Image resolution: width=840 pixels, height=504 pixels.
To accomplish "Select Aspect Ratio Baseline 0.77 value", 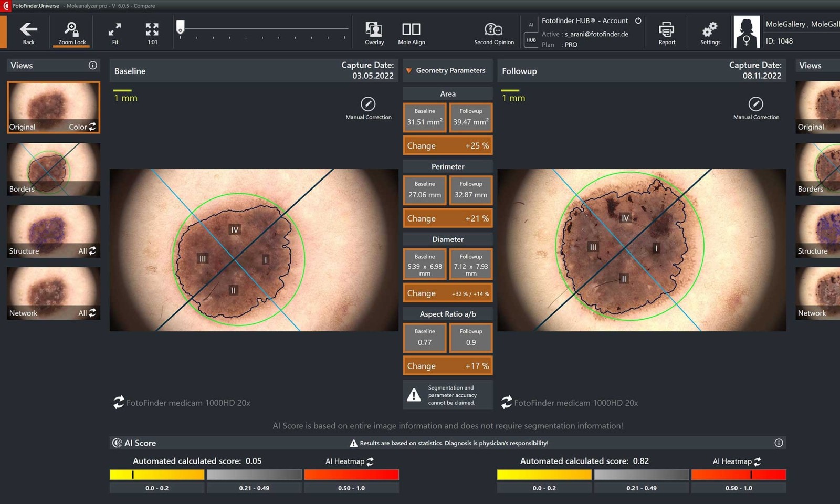I will [x=425, y=338].
